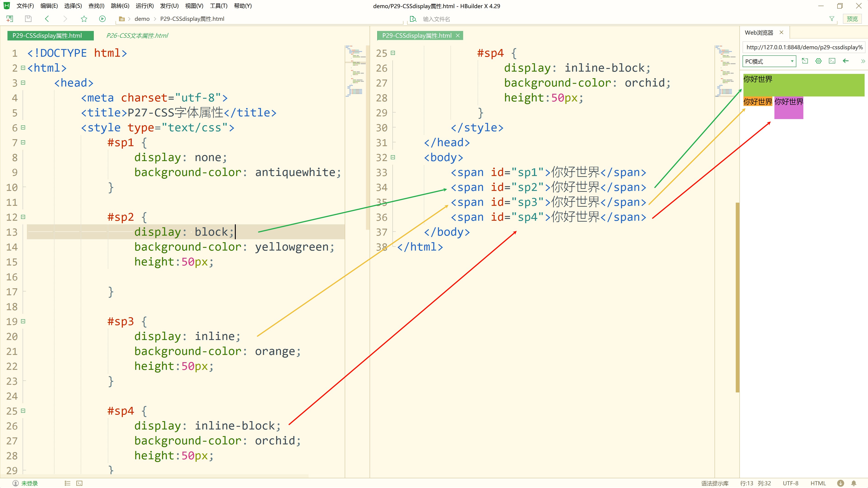Screen dimensions: 868x488
Task: Open the PC模式 device mode dropdown
Action: click(769, 61)
